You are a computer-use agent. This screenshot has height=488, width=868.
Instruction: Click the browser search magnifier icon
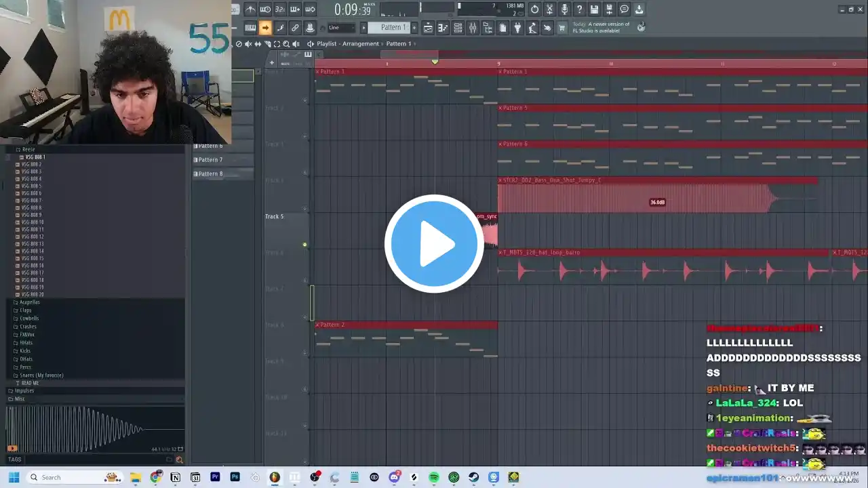click(x=179, y=460)
